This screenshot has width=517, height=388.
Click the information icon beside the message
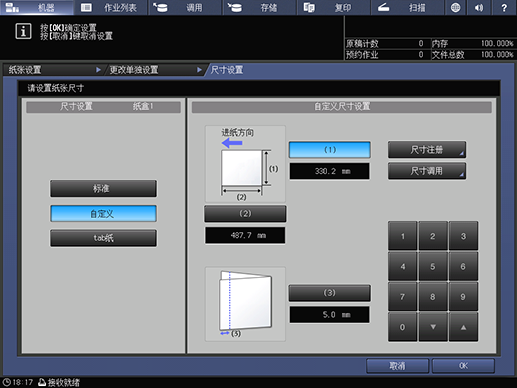point(23,31)
